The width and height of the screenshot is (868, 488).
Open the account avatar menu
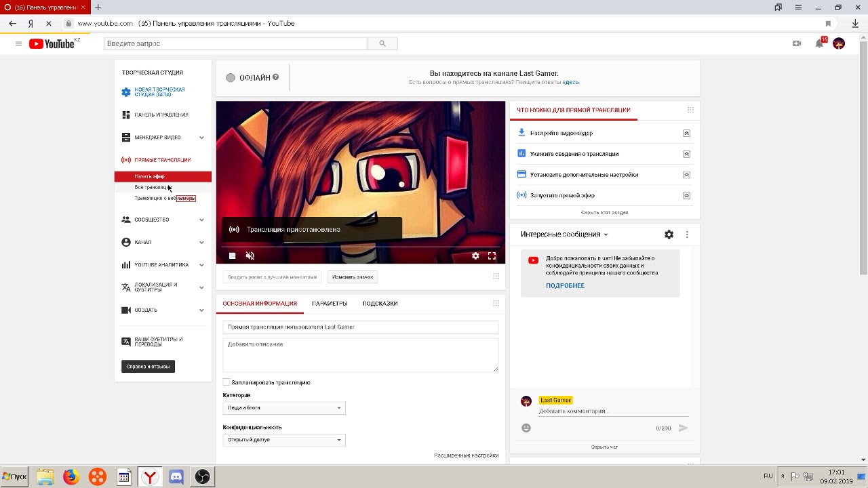(x=839, y=43)
